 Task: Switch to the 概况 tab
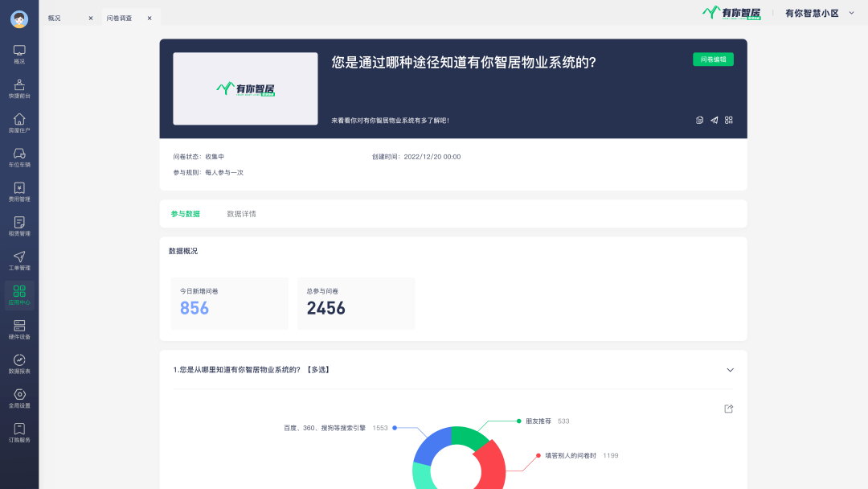coord(55,18)
